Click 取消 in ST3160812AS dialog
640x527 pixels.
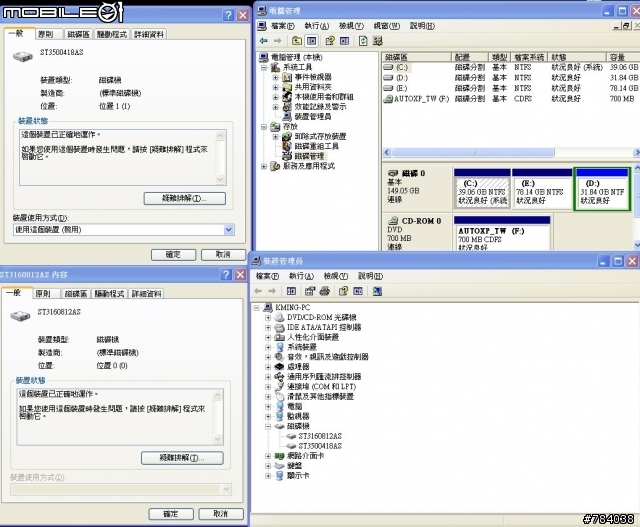pyautogui.click(x=221, y=514)
